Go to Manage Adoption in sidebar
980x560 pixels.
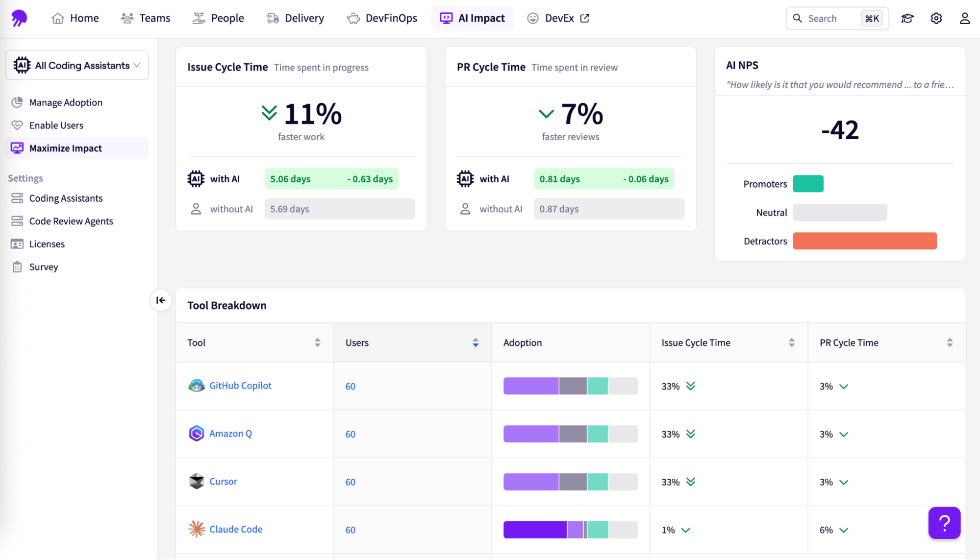66,102
